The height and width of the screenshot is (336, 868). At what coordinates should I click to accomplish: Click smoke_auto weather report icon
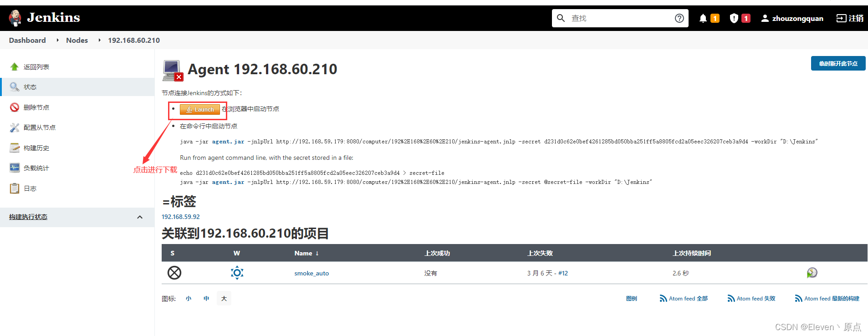237,273
